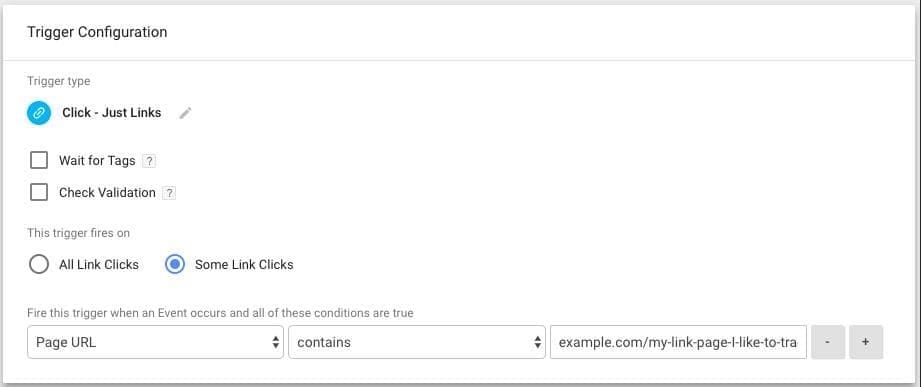This screenshot has height=387, width=921.
Task: Click the Wait for Tags label text
Action: tap(97, 161)
